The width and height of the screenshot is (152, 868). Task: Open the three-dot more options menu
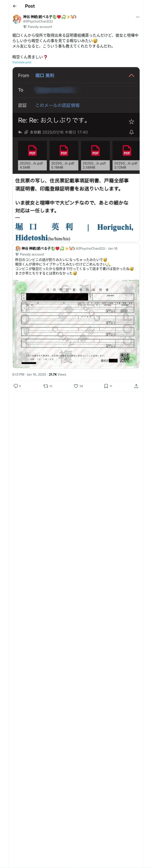pyautogui.click(x=138, y=17)
